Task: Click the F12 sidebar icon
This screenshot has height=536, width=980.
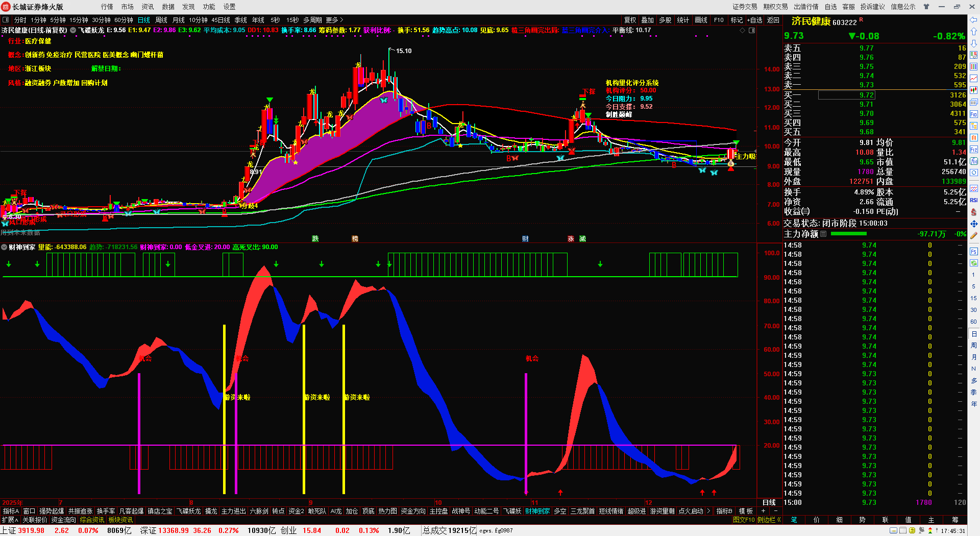Action: [x=974, y=150]
